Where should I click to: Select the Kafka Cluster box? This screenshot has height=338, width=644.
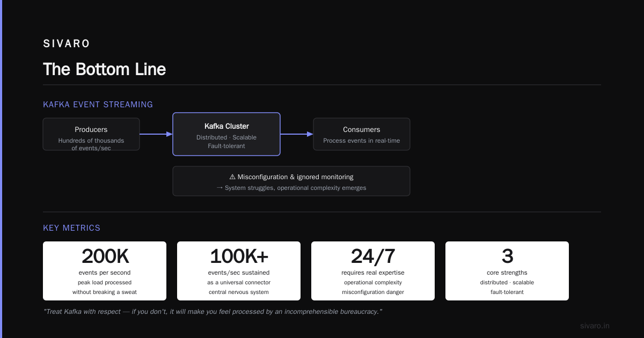(x=226, y=134)
